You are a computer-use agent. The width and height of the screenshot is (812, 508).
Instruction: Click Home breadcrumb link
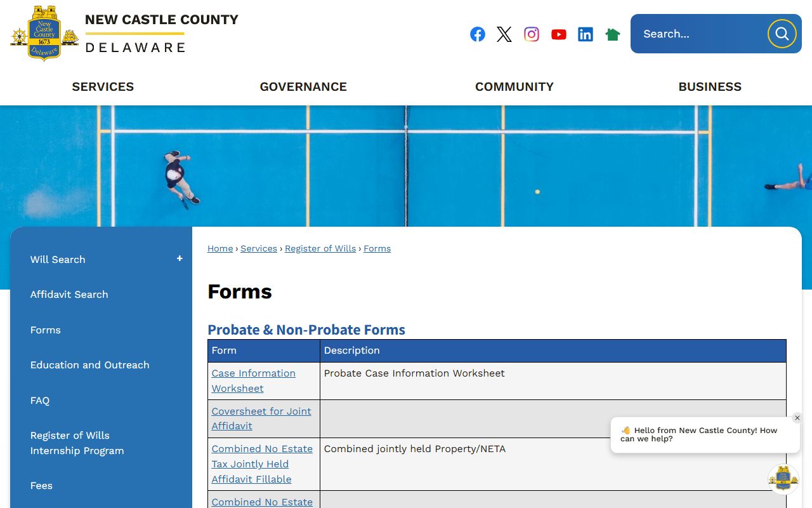coord(220,248)
